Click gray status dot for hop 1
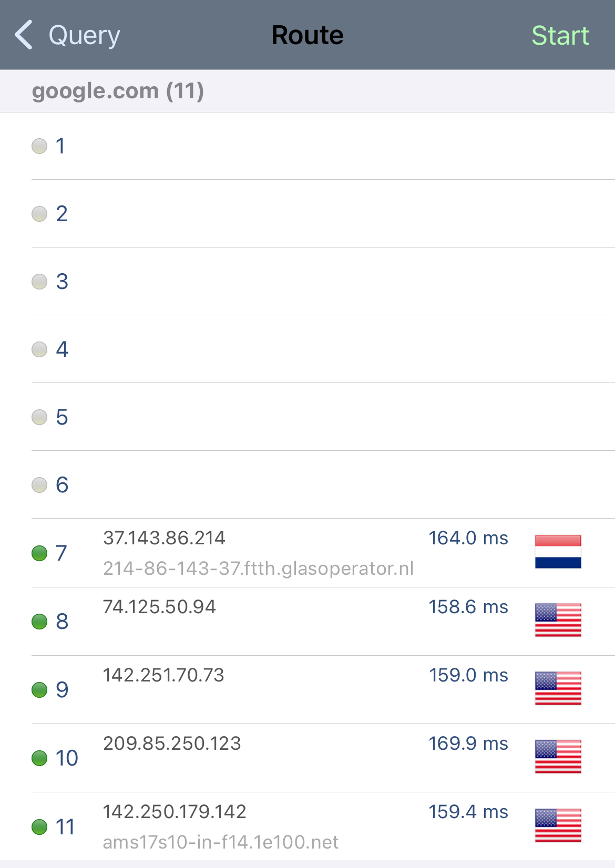 tap(39, 146)
